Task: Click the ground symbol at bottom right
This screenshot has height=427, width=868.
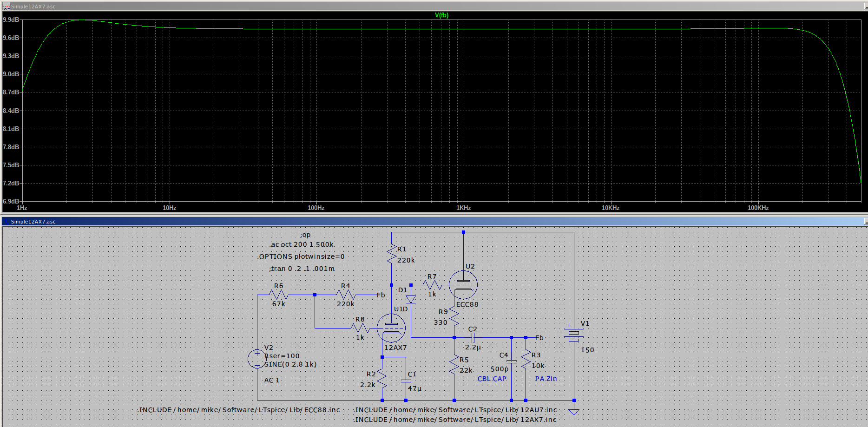Action: (x=574, y=412)
